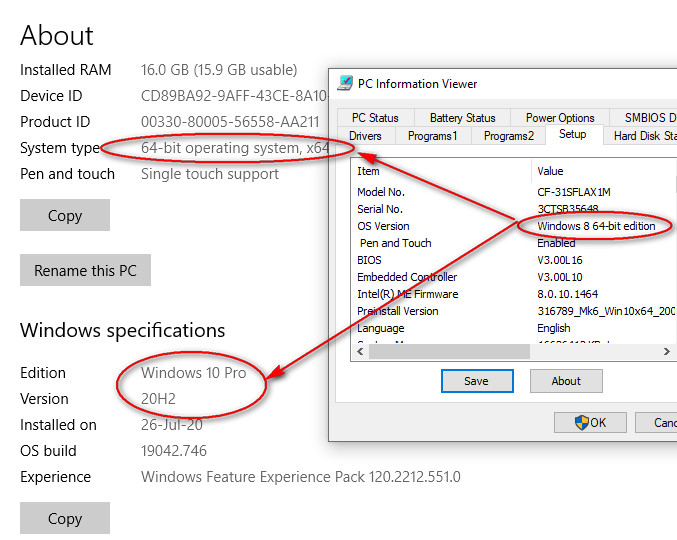Viewport: 677px width, 540px height.
Task: Select the Pen and Touch row in the list
Action: coord(514,243)
